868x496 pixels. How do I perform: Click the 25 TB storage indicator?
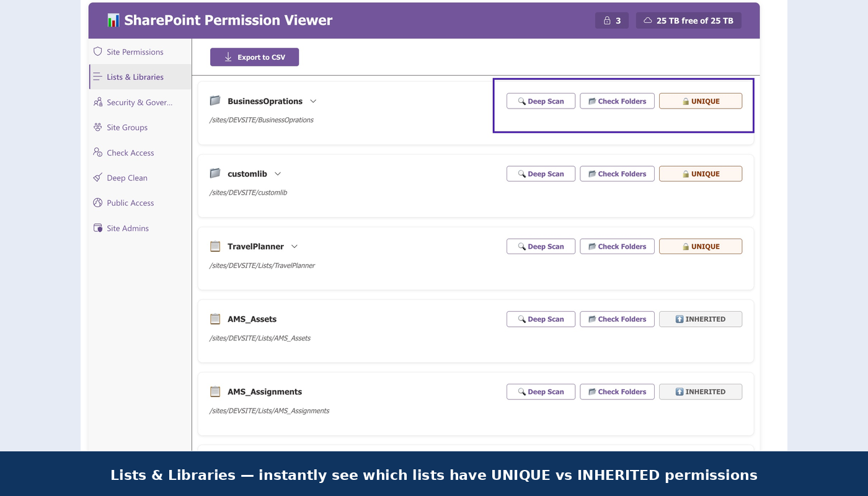coord(688,20)
